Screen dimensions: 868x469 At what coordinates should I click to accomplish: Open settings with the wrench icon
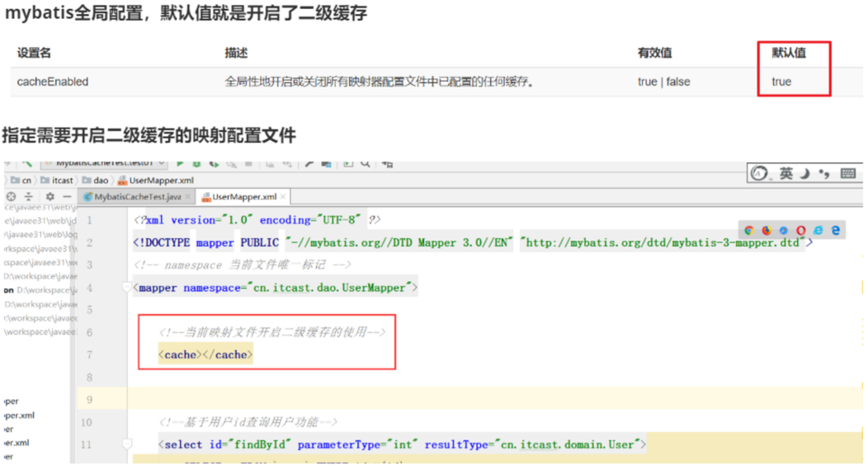click(309, 164)
